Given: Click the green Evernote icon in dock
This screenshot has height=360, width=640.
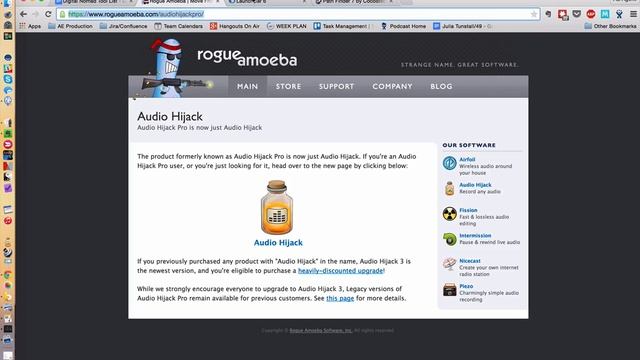Looking at the screenshot, I should pyautogui.click(x=8, y=133).
